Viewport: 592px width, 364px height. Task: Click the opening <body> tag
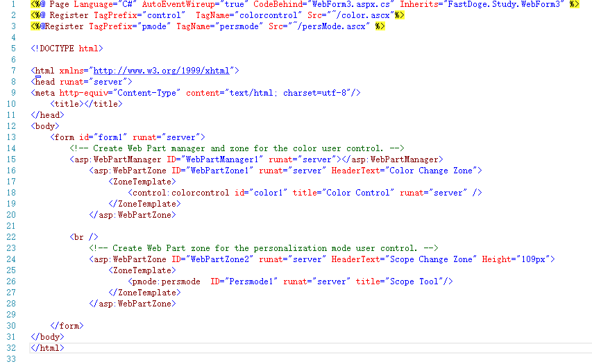tap(45, 126)
